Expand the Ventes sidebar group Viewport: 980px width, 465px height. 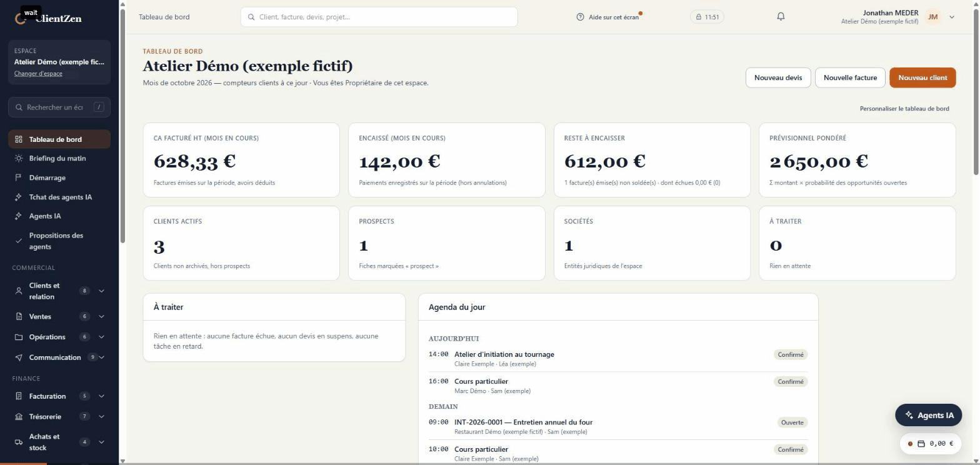tap(101, 317)
